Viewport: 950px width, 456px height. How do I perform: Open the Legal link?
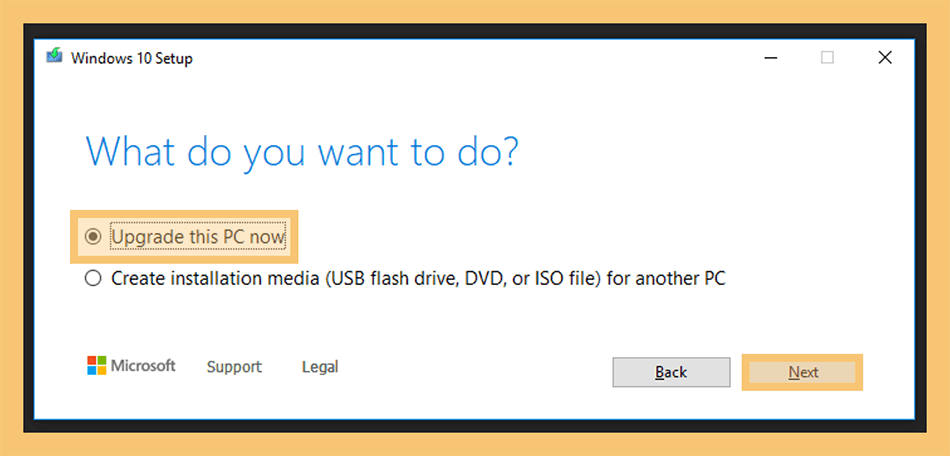pos(320,367)
